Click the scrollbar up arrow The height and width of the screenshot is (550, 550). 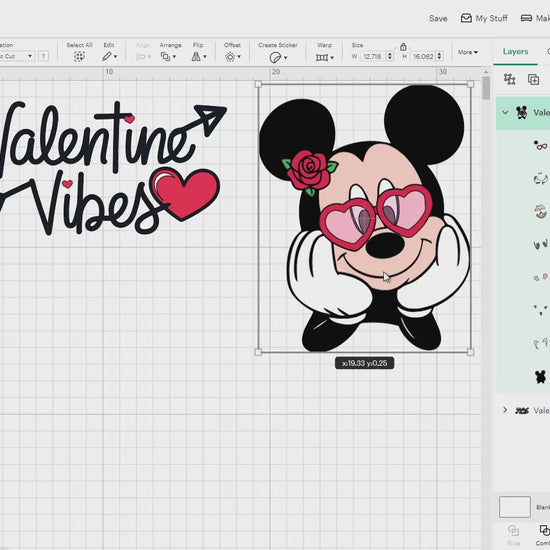pos(486,72)
